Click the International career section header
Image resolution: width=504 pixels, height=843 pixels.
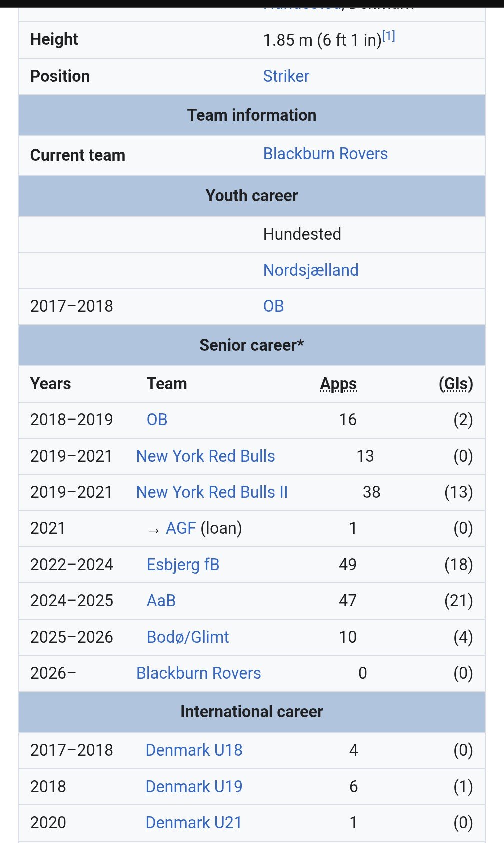pos(251,712)
